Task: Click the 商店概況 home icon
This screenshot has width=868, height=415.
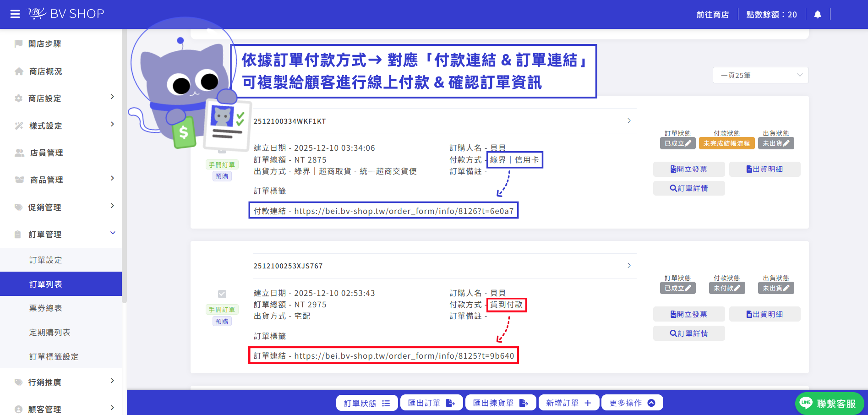Action: coord(19,71)
